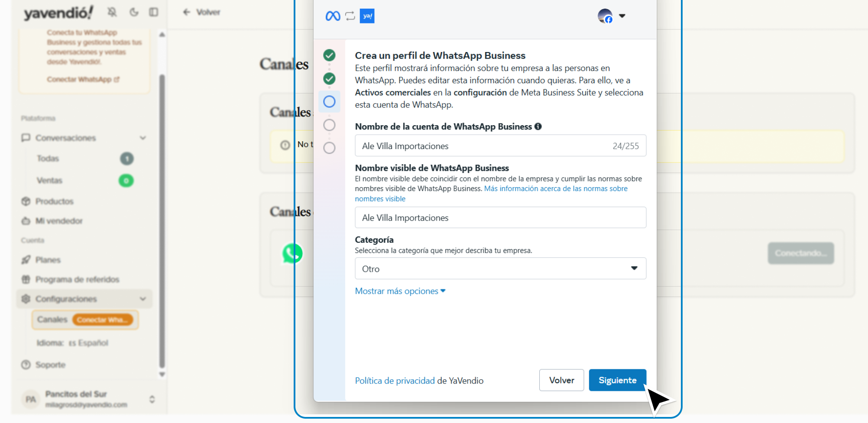Image resolution: width=868 pixels, height=423 pixels.
Task: Click the second completed step checkmark
Action: point(329,78)
